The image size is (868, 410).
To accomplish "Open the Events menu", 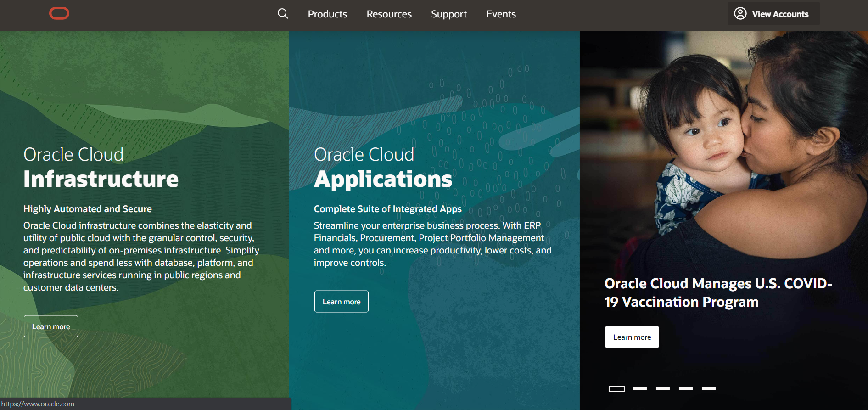I will pos(501,14).
